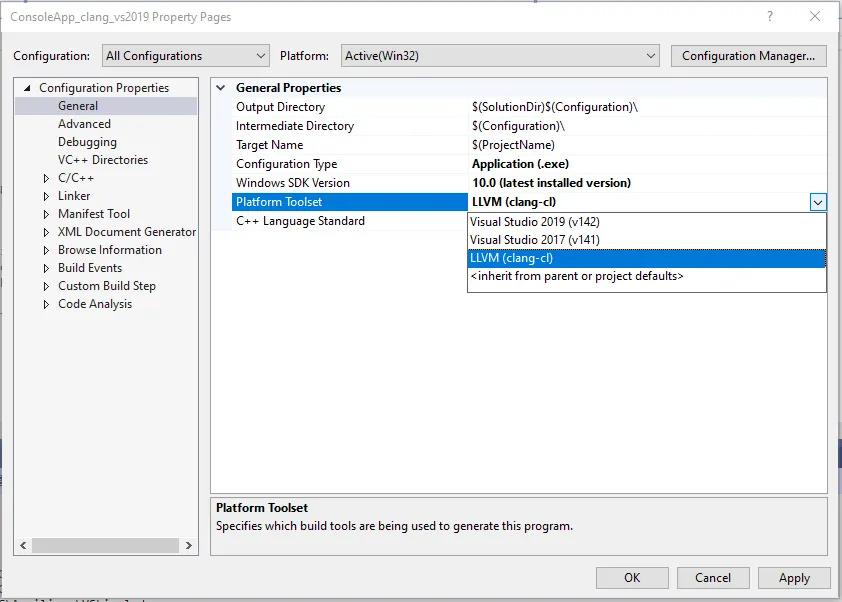This screenshot has height=602, width=842.
Task: Select Build Events in the tree
Action: (x=88, y=267)
